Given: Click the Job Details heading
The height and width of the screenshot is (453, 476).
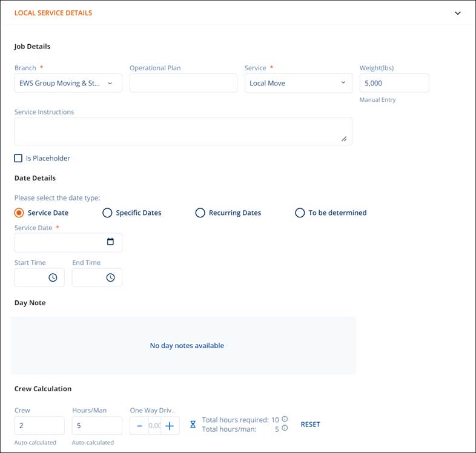Looking at the screenshot, I should pyautogui.click(x=32, y=47).
